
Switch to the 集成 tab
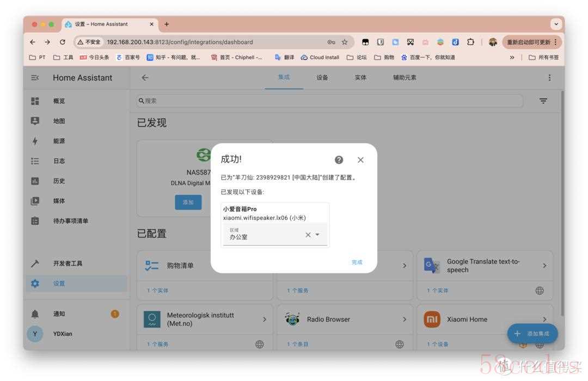284,77
